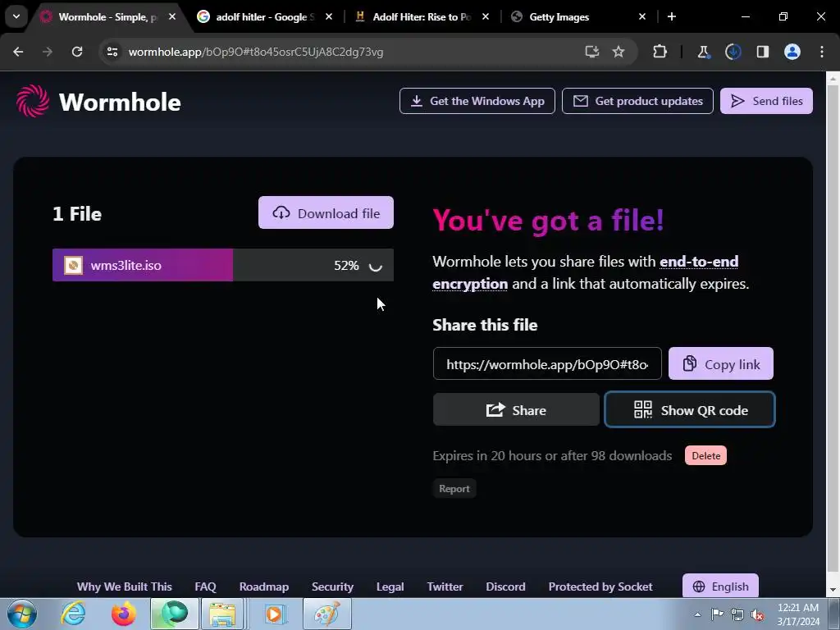This screenshot has width=840, height=630.
Task: Delete the shared file
Action: pyautogui.click(x=705, y=455)
